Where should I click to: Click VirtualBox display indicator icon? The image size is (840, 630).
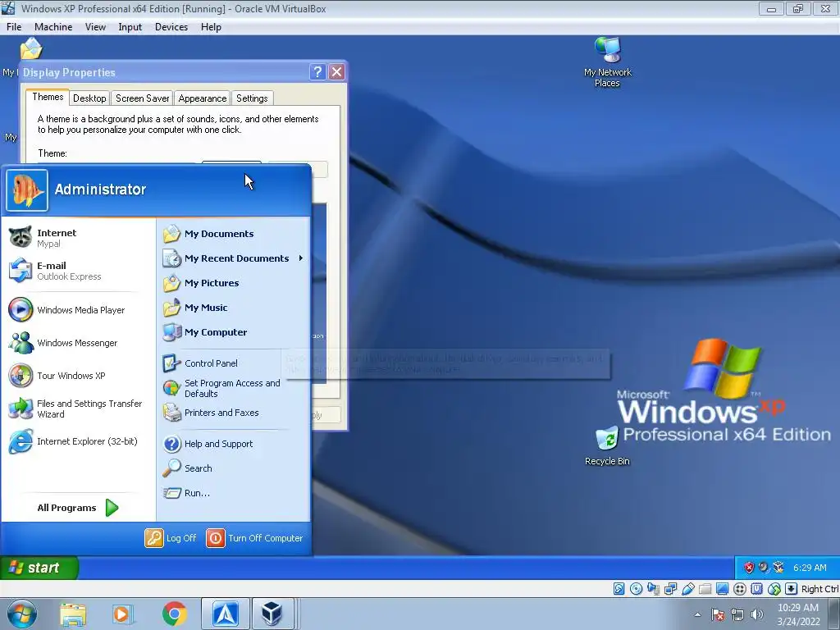722,589
